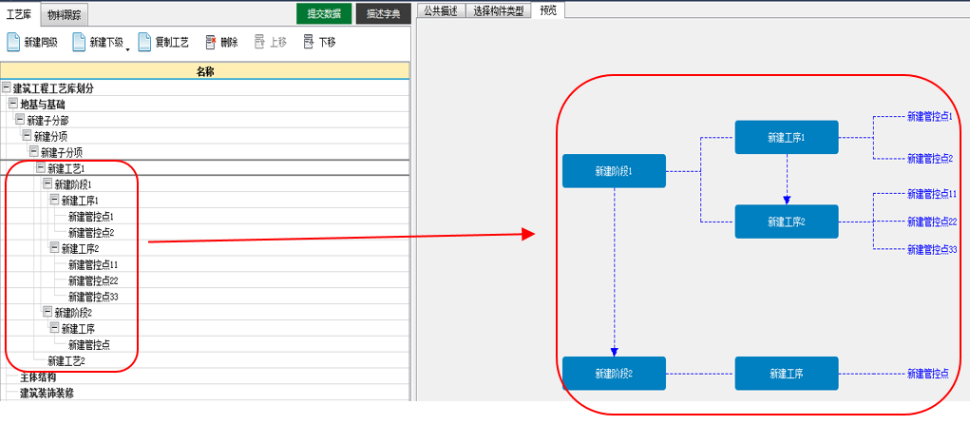Select 新建管控点1 in the tree
The width and height of the screenshot is (973, 423).
coord(91,216)
